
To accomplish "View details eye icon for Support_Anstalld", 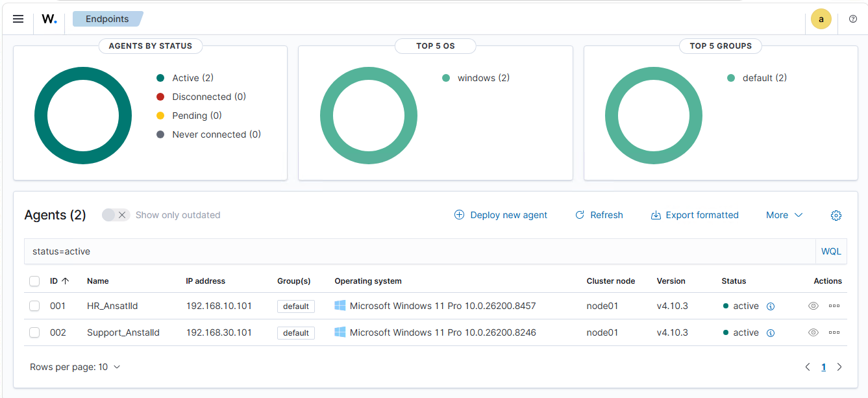I will [x=813, y=332].
